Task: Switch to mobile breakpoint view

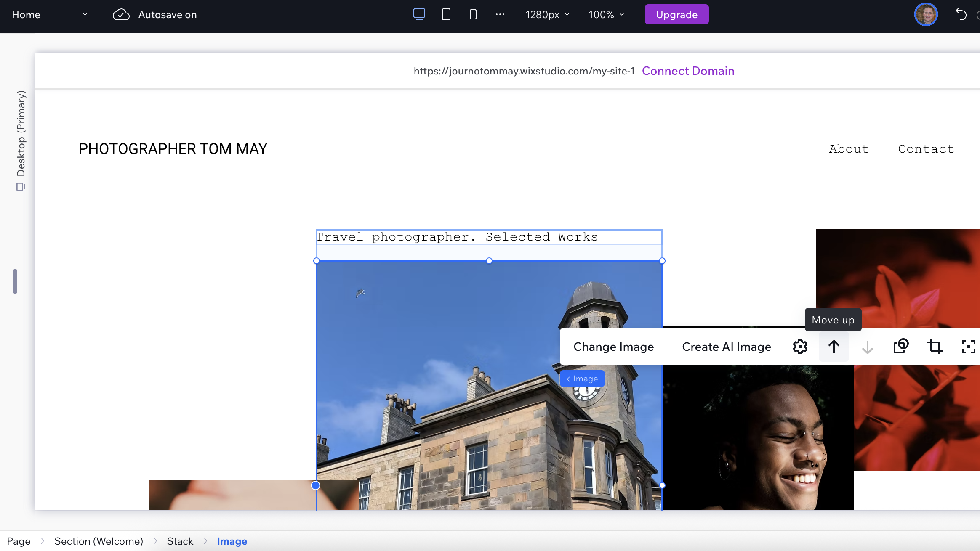Action: click(x=473, y=14)
